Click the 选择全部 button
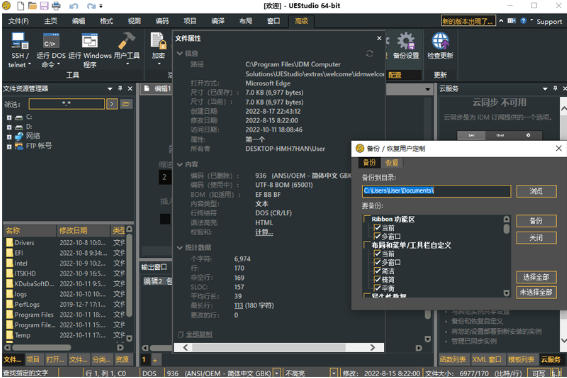Image resolution: width=567 pixels, height=378 pixels. 536,277
